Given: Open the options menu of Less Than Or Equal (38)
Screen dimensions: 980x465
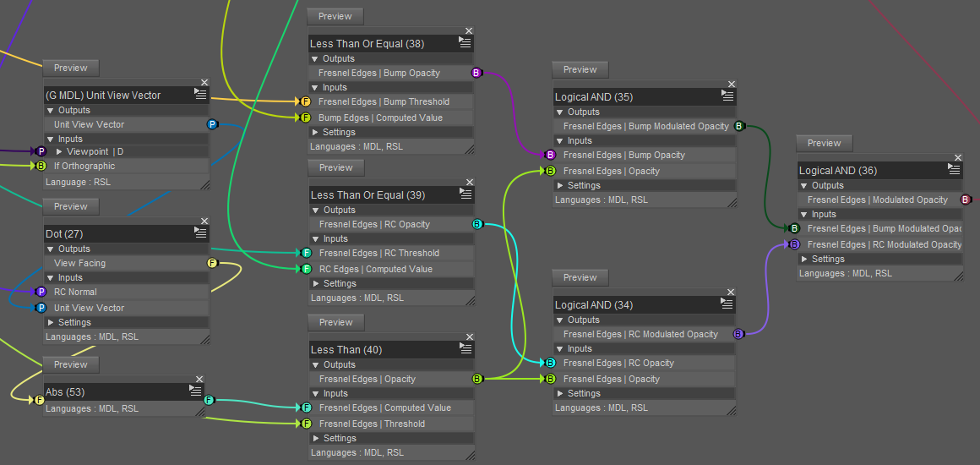Looking at the screenshot, I should click(465, 42).
